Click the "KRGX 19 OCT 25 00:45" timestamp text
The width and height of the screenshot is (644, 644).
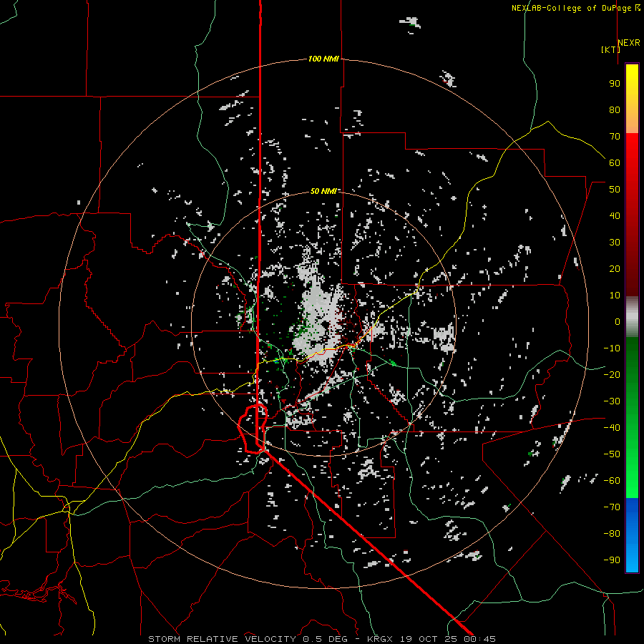pos(431,639)
